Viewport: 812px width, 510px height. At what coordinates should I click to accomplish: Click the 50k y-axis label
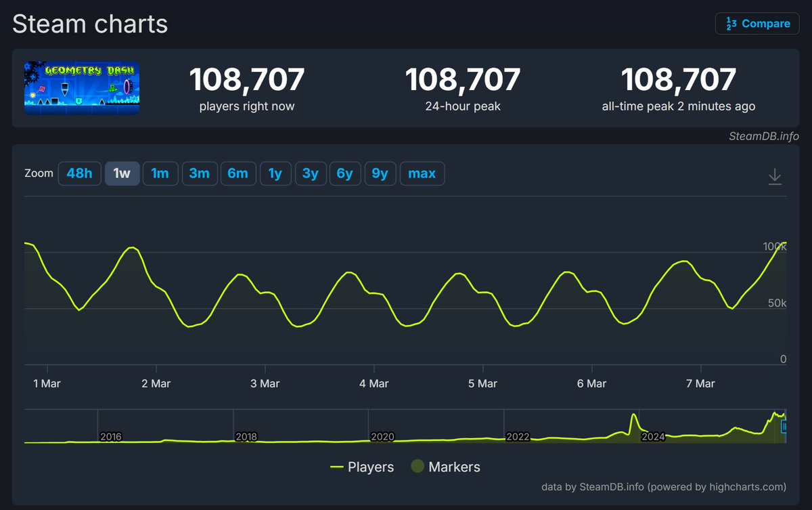tap(777, 303)
